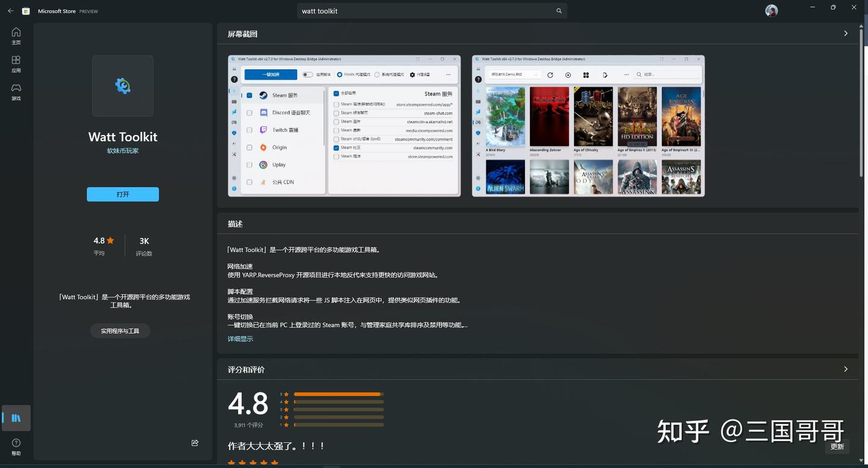This screenshot has height=468, width=868.
Task: Click the 'Watt Toolkit' app title
Action: coord(123,137)
